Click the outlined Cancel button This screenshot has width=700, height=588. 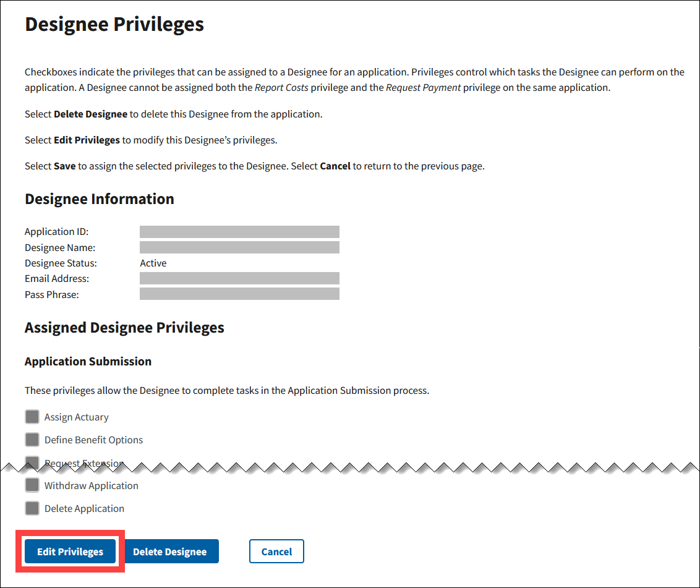click(276, 552)
